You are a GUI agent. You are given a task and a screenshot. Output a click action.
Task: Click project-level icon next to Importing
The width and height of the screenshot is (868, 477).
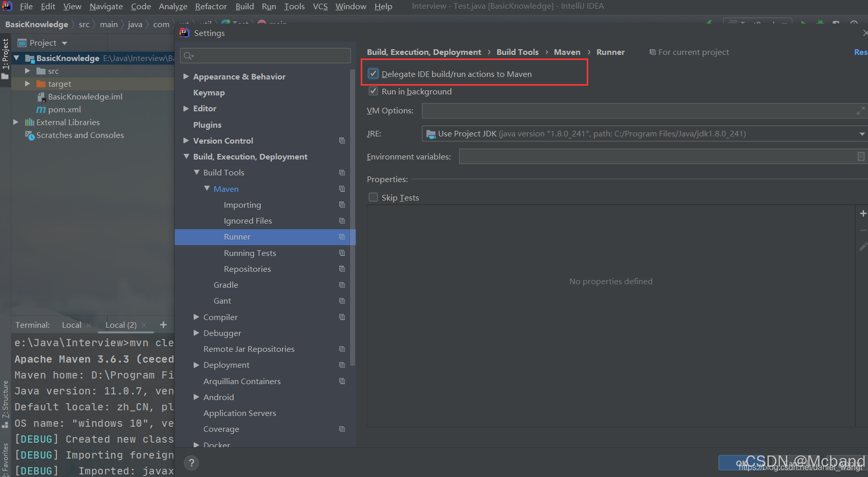pos(342,205)
